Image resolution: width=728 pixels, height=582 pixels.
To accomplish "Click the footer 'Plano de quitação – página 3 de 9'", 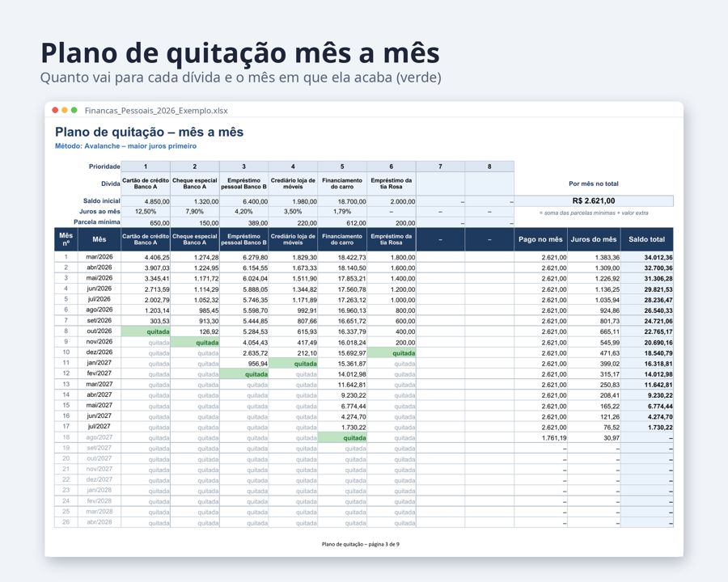I will [360, 544].
